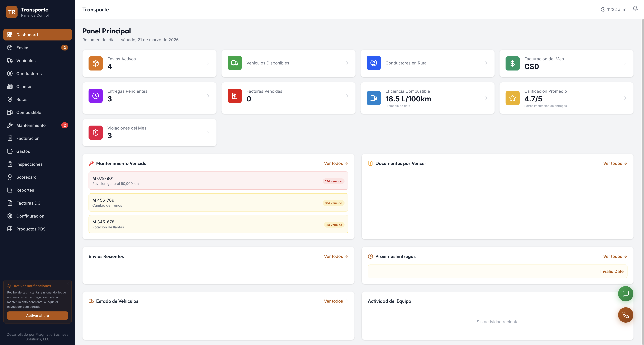Click the purple Entregas Pendientes clock icon
644x345 pixels.
pyautogui.click(x=95, y=96)
